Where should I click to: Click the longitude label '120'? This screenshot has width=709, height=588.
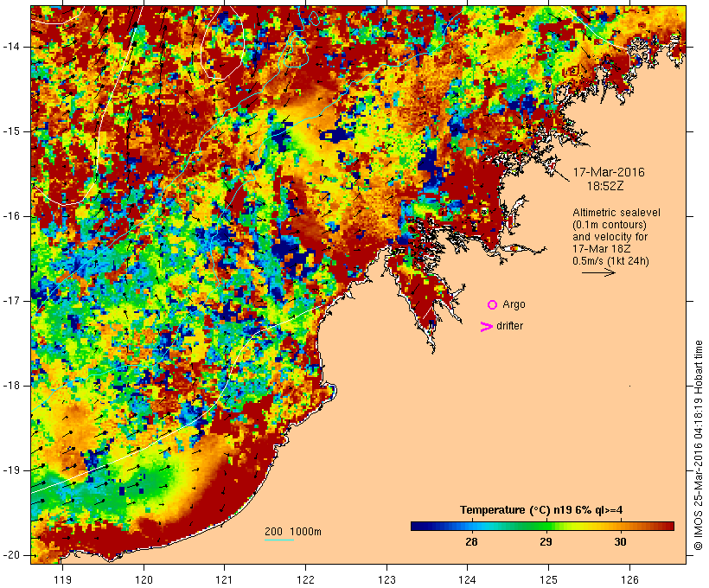point(144,579)
